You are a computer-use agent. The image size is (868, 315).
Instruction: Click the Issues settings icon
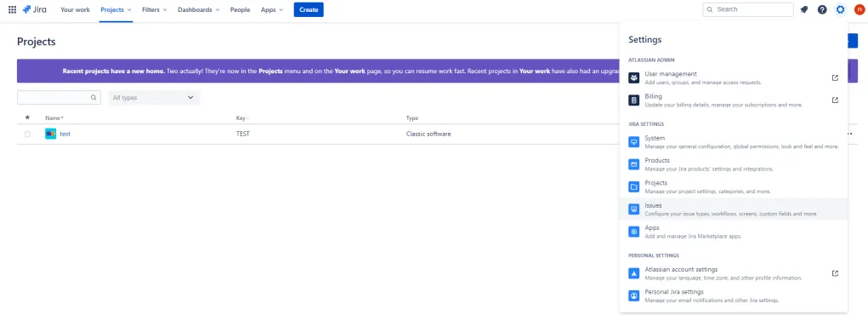click(634, 209)
